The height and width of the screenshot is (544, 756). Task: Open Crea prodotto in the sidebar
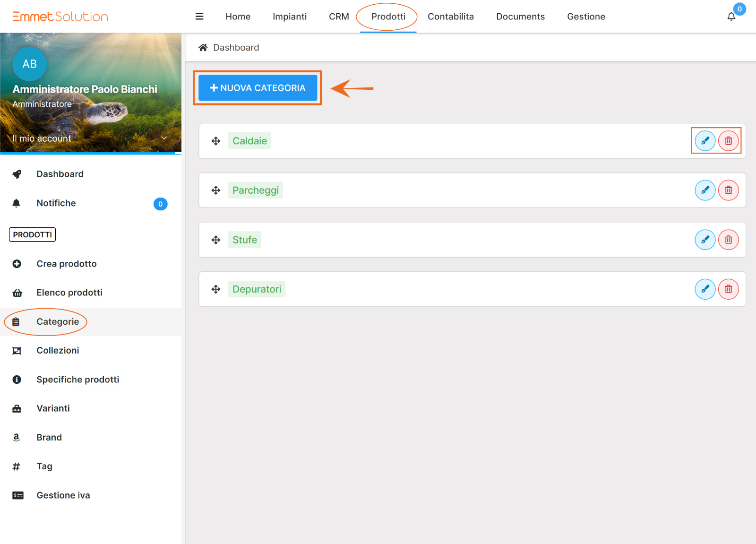(66, 264)
